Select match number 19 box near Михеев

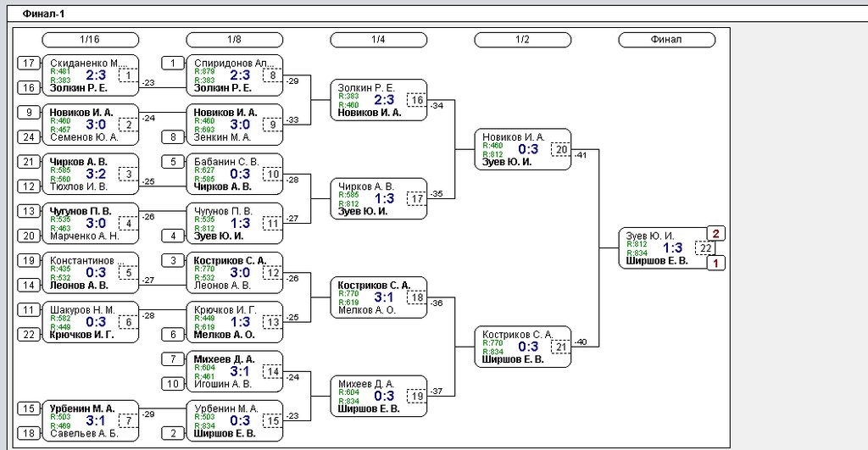416,396
